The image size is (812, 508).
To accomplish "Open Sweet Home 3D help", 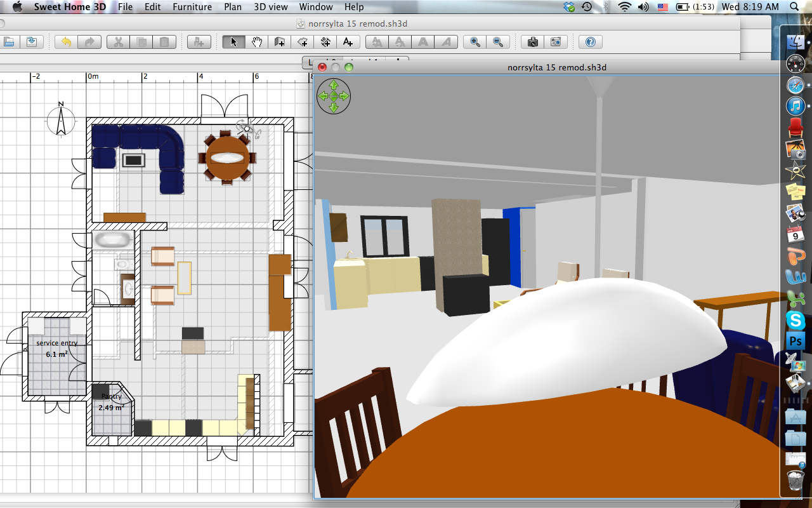I will tap(591, 42).
